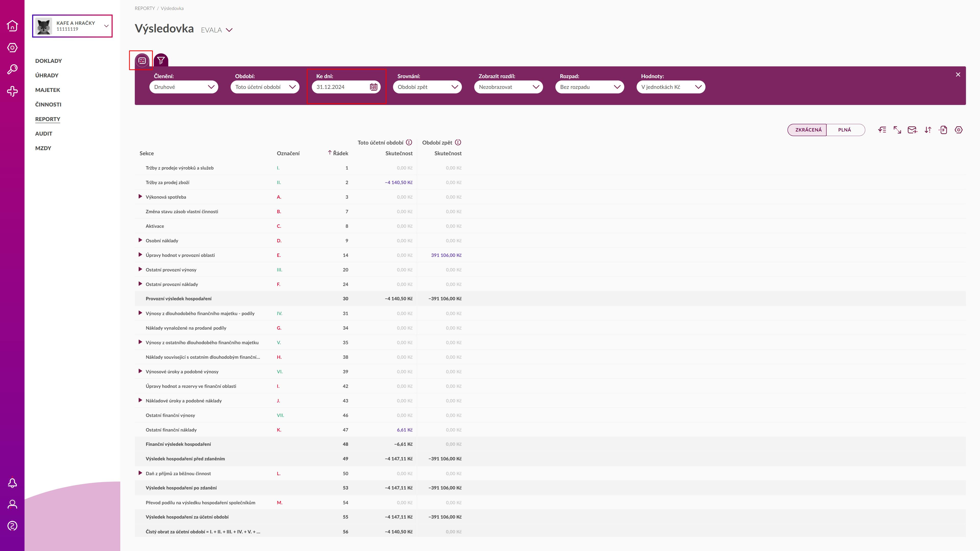Expand the Ostatní provozní náklady row
980x551 pixels.
point(140,284)
